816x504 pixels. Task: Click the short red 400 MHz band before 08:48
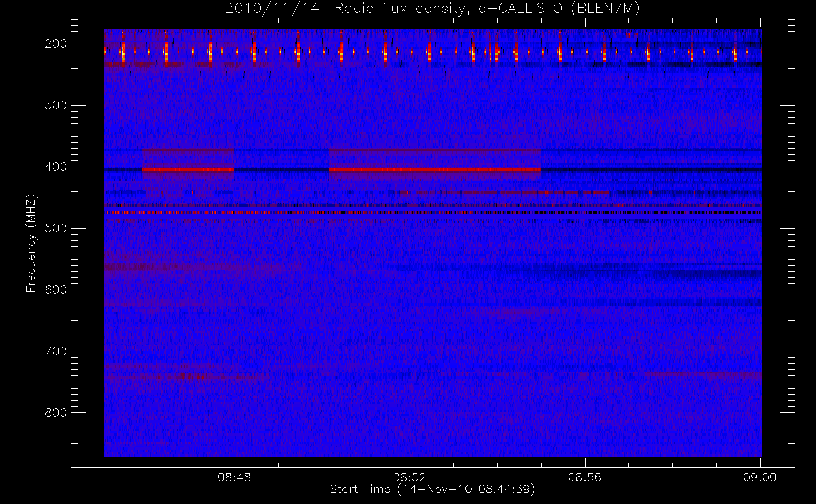coord(188,170)
